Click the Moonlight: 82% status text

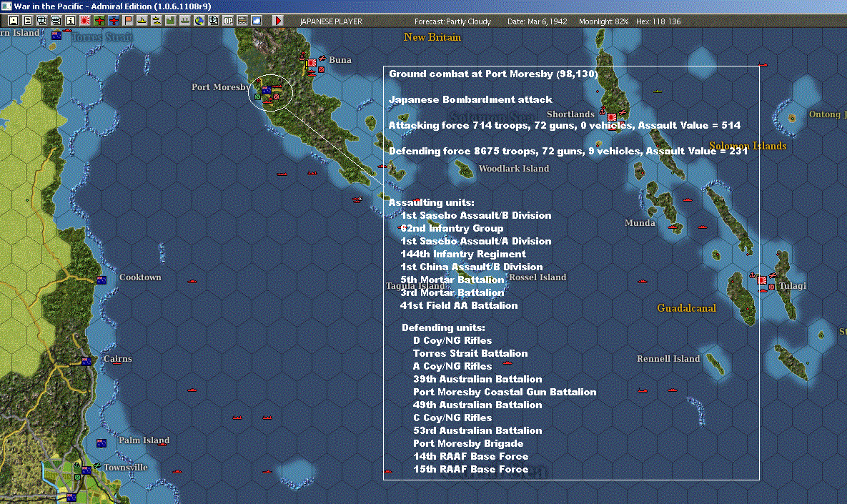(604, 21)
